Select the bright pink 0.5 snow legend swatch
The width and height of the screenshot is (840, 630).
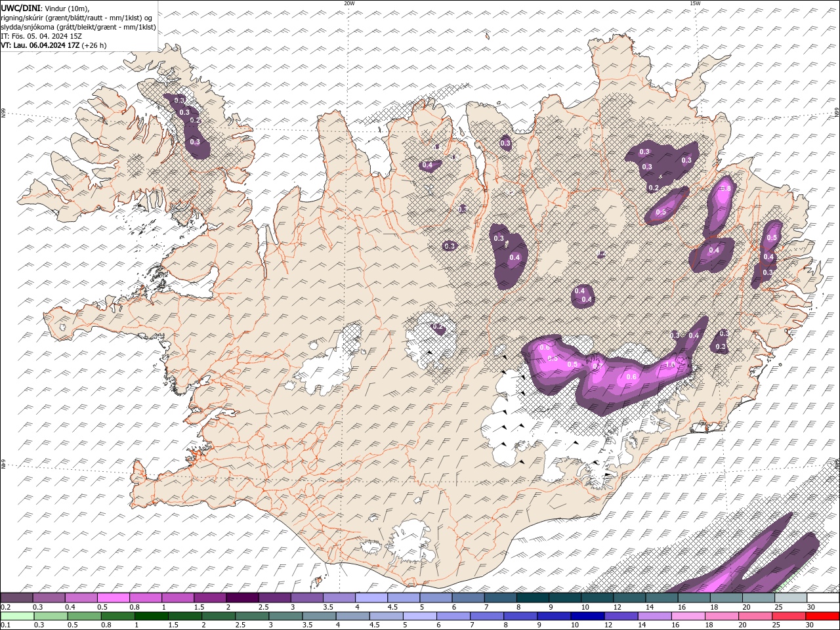pos(114,598)
